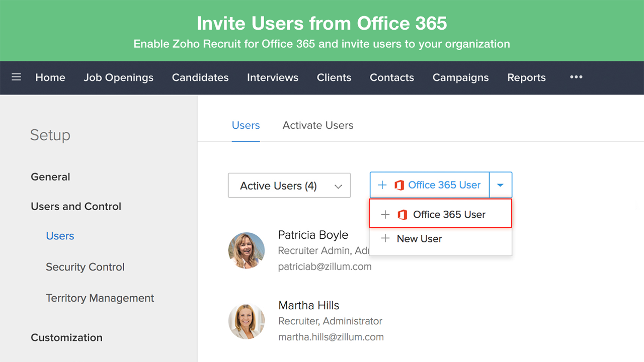This screenshot has height=362, width=644.
Task: Open Territory Management in sidebar
Action: tap(100, 298)
